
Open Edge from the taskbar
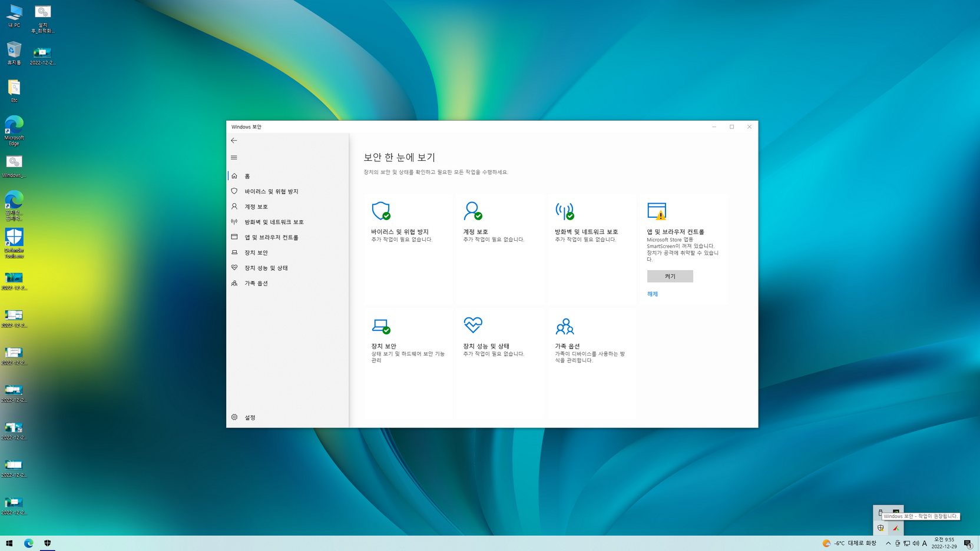[28, 543]
